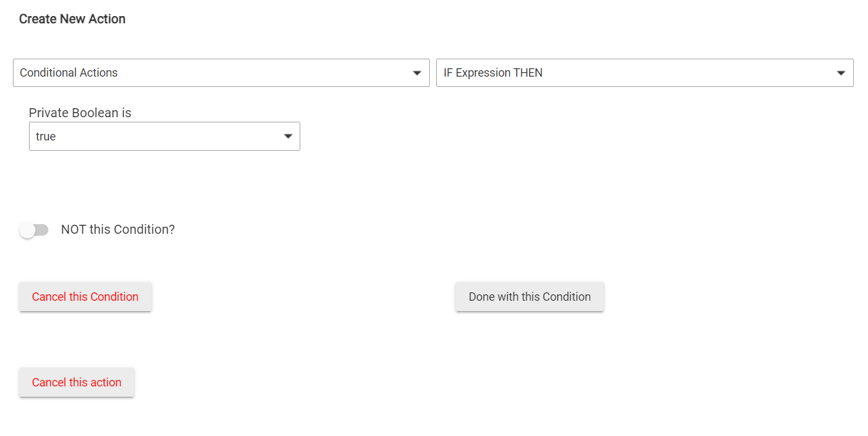Select the IF Expression THEN text field

point(493,73)
